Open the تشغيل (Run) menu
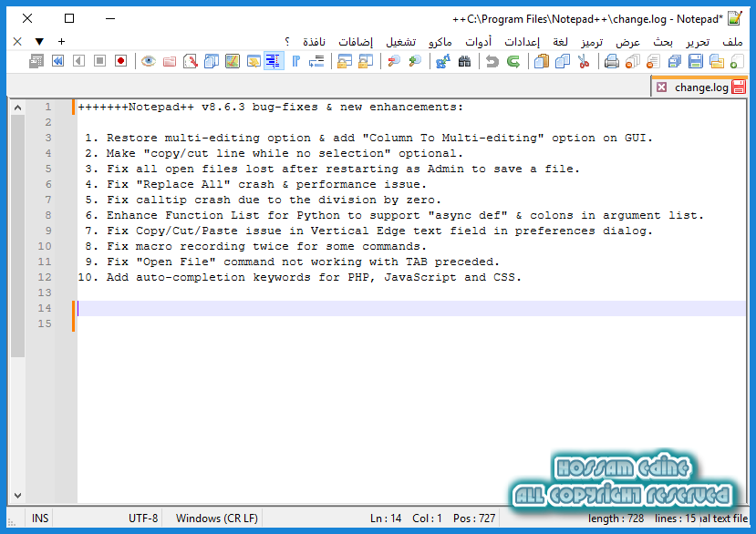 [x=400, y=42]
